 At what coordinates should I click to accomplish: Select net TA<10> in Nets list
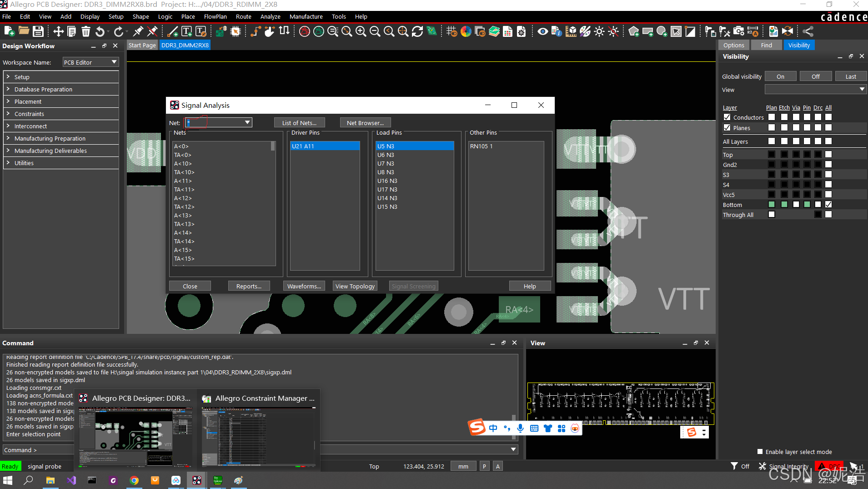(x=184, y=172)
